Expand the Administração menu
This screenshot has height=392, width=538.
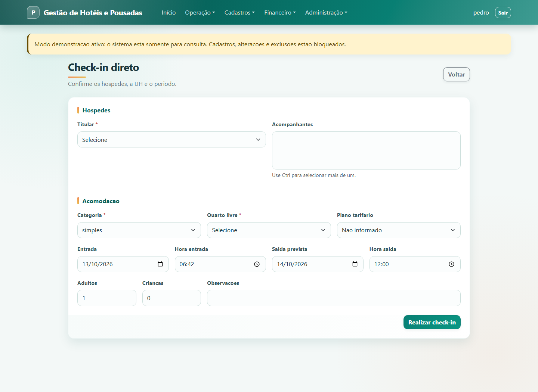coord(326,12)
